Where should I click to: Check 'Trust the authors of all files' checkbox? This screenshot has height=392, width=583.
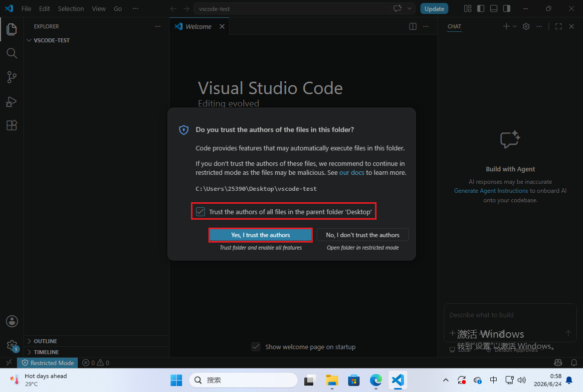pos(200,212)
